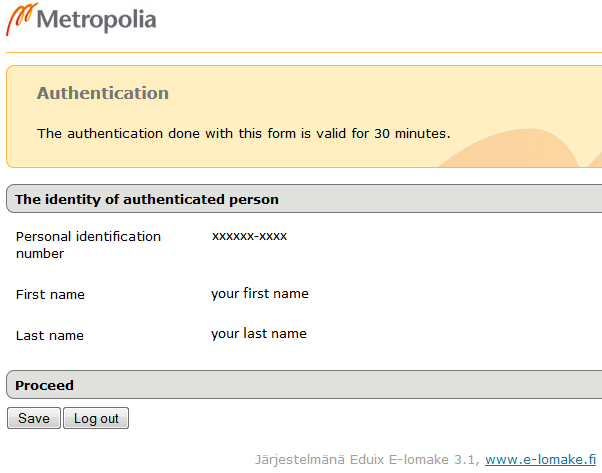Screen dimensions: 602x473
Task: Click the word 'number' in identification label
Action: coord(40,254)
